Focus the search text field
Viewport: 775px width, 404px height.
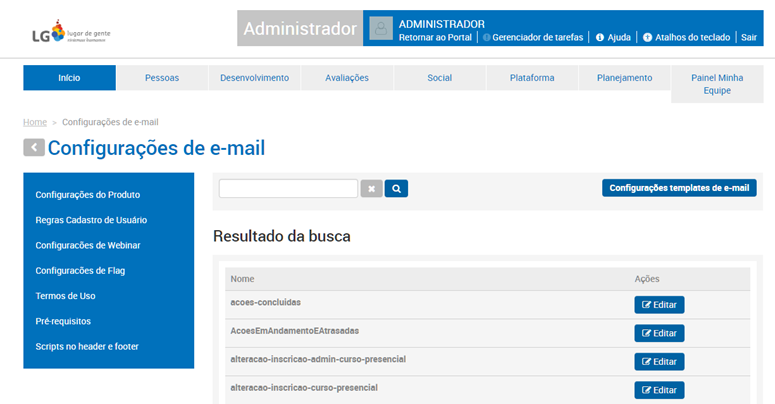pos(288,188)
